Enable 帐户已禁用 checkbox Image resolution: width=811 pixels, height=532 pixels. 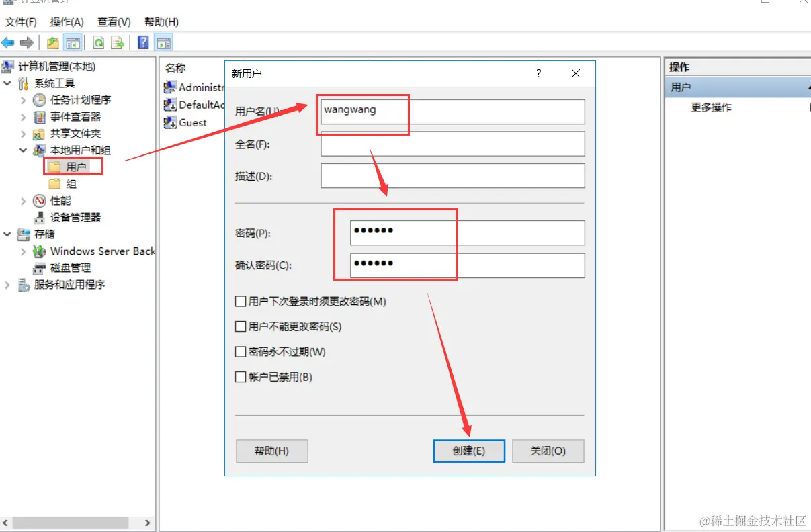point(241,377)
